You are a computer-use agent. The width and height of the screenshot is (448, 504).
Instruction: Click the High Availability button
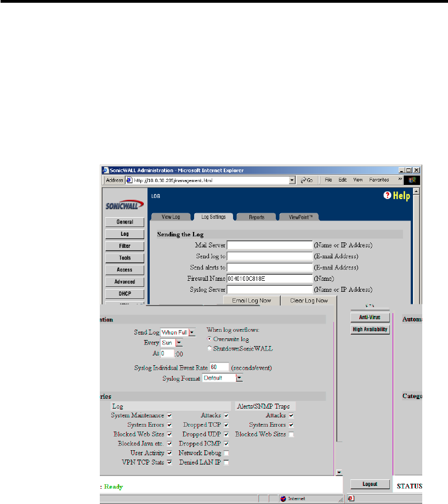tap(370, 330)
